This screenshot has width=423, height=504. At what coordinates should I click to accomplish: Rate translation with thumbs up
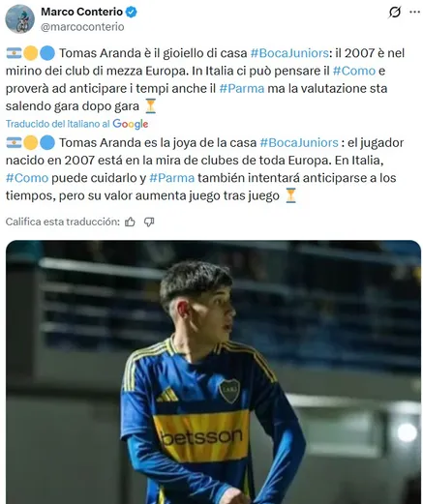(x=130, y=222)
